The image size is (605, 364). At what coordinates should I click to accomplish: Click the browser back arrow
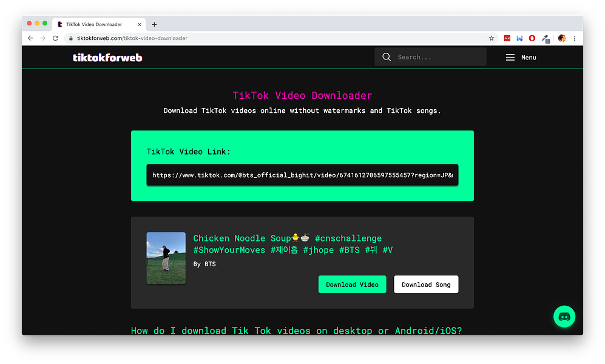click(30, 38)
